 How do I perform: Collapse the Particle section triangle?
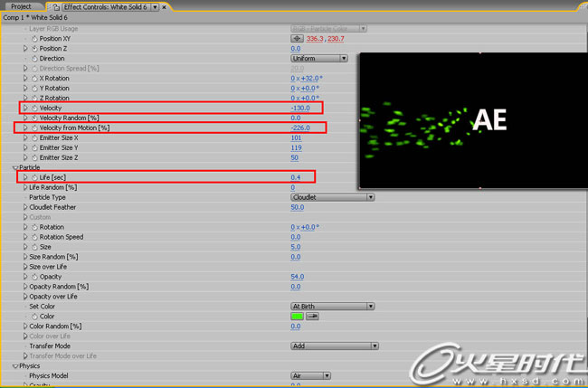[x=15, y=168]
